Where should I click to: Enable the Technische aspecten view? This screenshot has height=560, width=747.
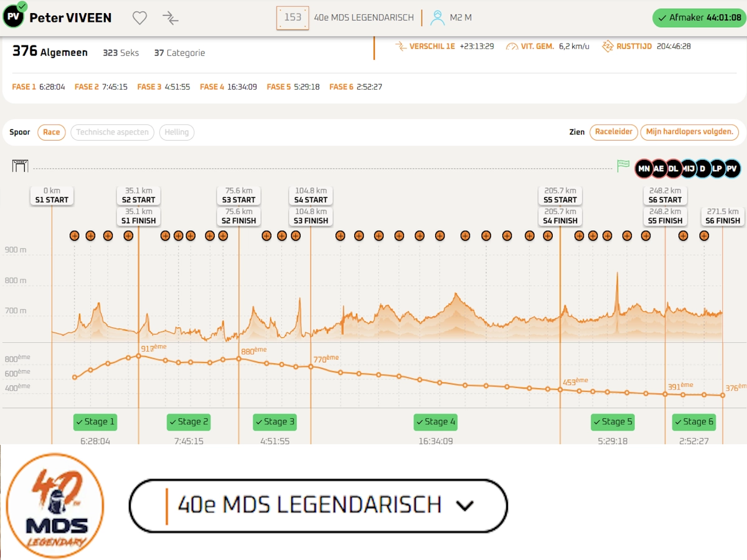coord(112,132)
